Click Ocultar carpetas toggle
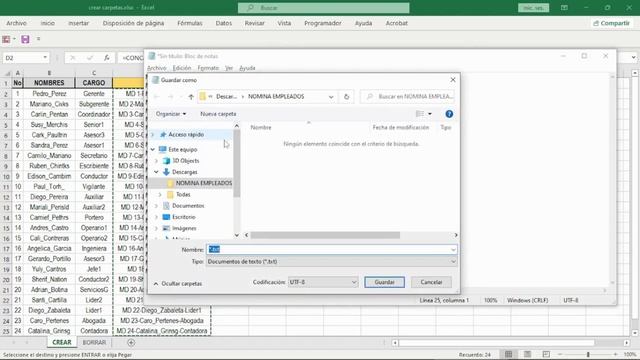The image size is (640, 360). (178, 283)
